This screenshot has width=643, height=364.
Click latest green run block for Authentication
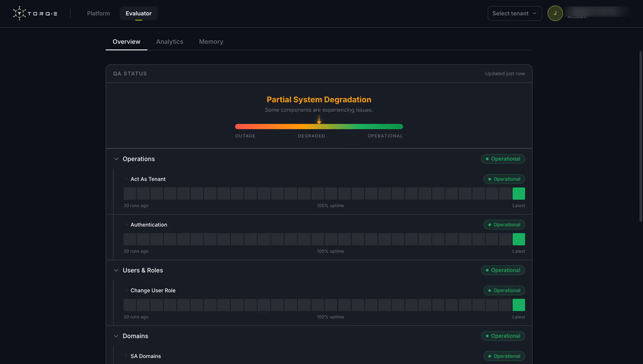tap(519, 239)
